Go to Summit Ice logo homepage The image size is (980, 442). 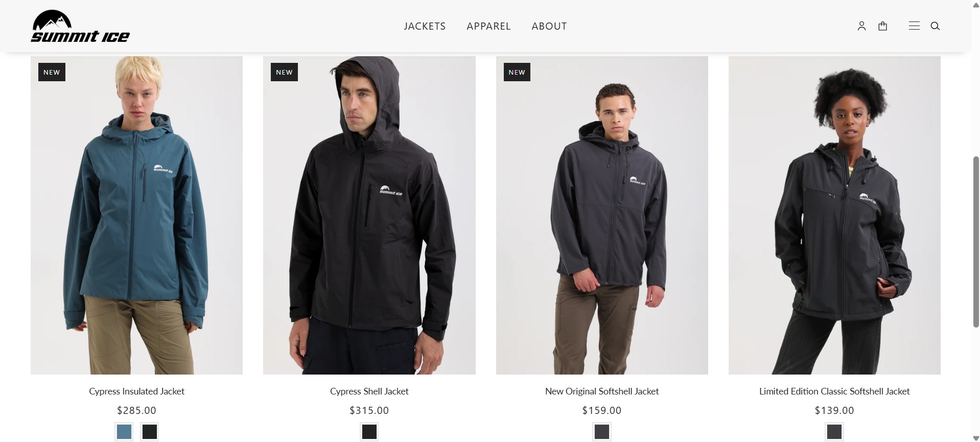[80, 26]
